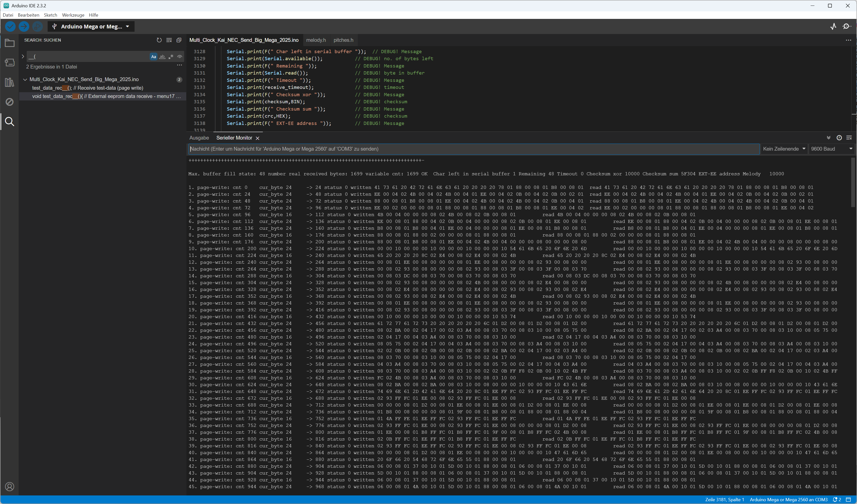Open the Boards Manager sidebar icon
This screenshot has height=504, width=857.
[x=10, y=62]
